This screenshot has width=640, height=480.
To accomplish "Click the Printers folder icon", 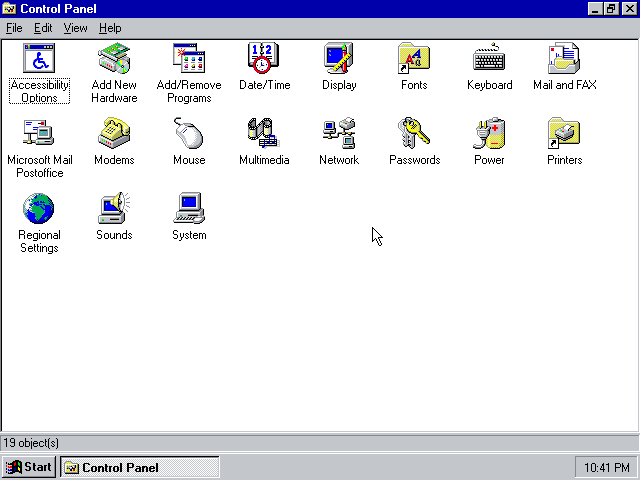I will [x=564, y=133].
